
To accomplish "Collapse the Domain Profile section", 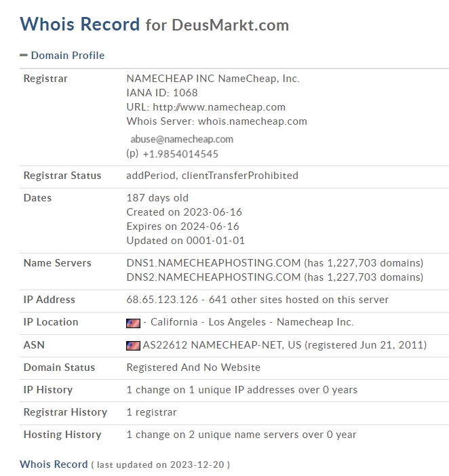I will (24, 55).
